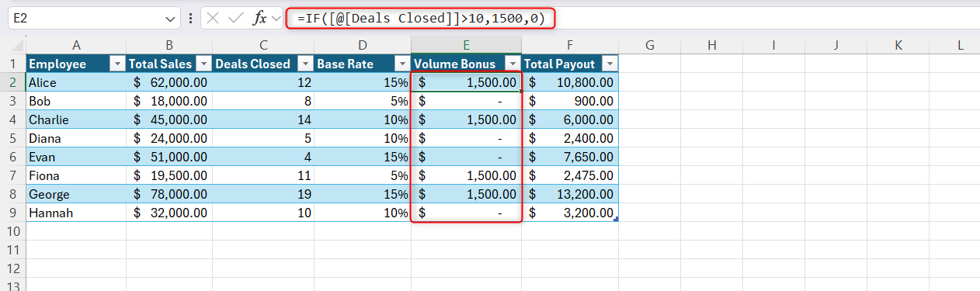Click Diana's Total Sales value 24,000.00
The height and width of the screenshot is (291, 980).
[169, 138]
